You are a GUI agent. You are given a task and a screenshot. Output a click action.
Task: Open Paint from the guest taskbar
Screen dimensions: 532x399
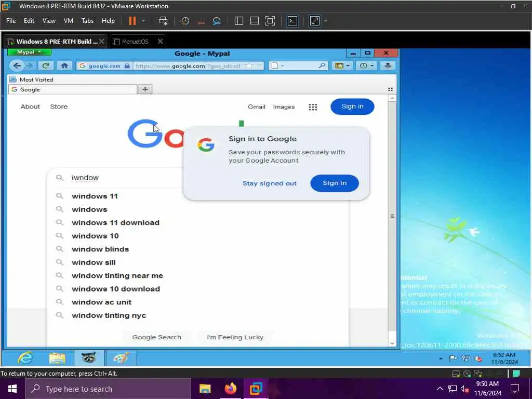121,358
